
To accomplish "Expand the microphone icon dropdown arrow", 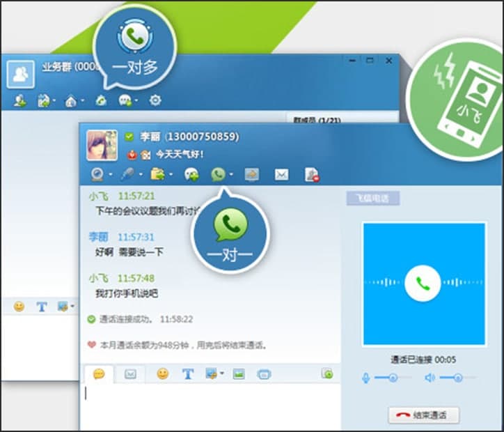I will click(x=141, y=175).
